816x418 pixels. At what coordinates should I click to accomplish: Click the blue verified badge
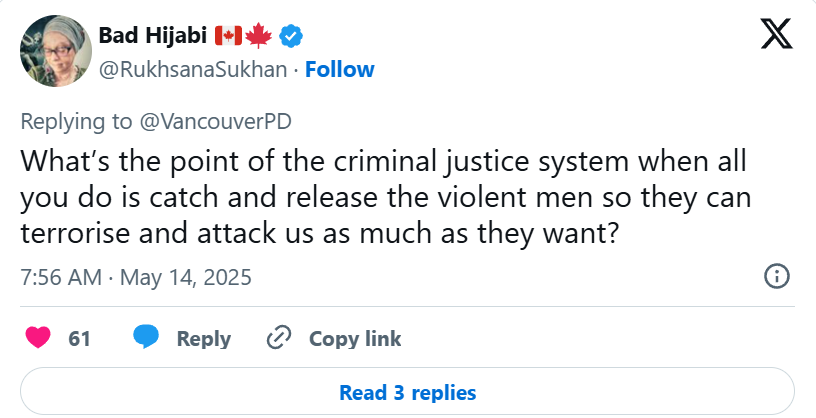[291, 37]
